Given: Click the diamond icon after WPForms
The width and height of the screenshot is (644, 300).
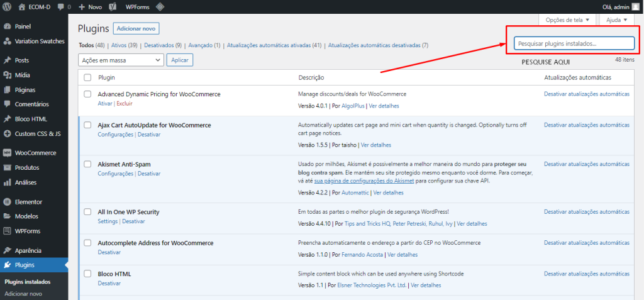Looking at the screenshot, I should (x=160, y=6).
